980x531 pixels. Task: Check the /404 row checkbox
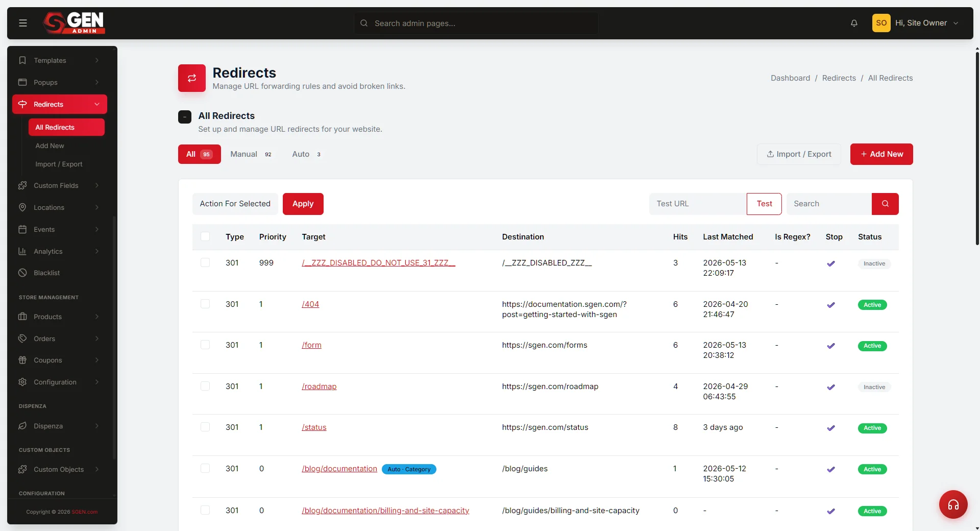[x=205, y=304]
